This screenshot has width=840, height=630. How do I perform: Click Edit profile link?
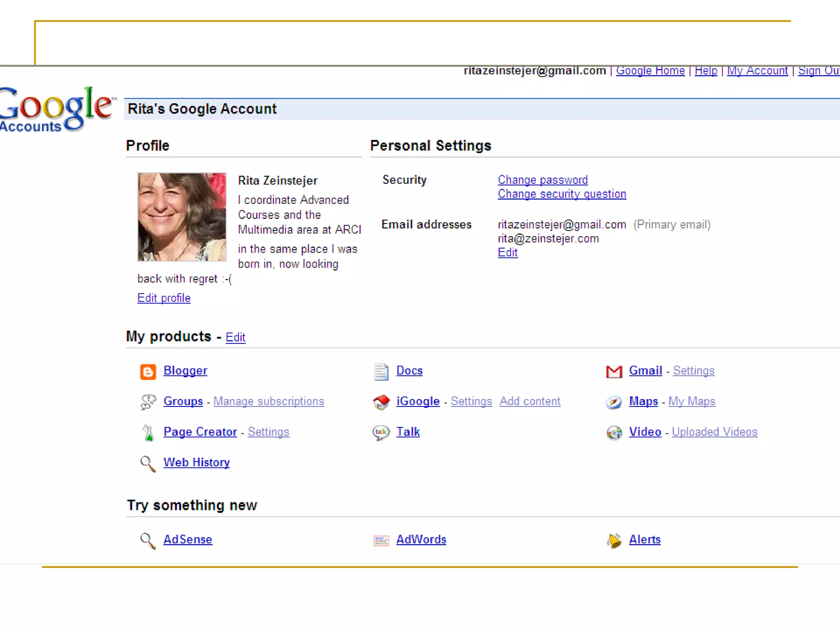164,298
